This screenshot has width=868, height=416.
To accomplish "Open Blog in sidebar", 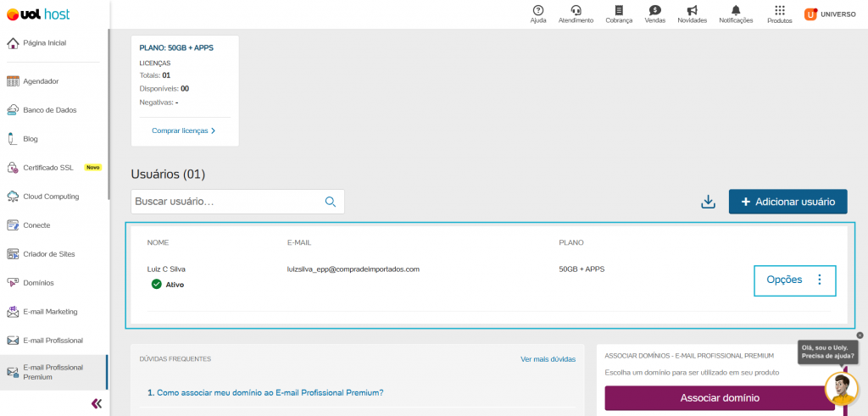I will pos(22,139).
